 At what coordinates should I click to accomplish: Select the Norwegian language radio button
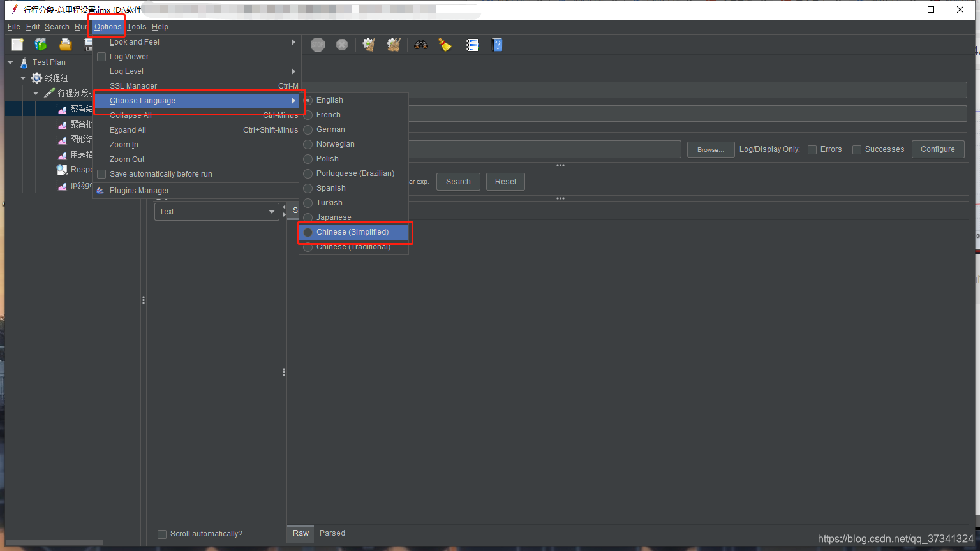pos(308,145)
